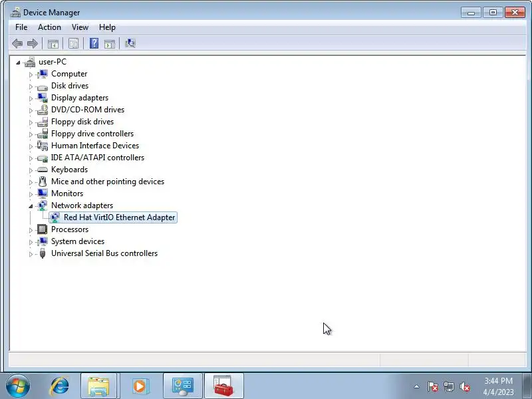The height and width of the screenshot is (399, 532).
Task: Open the File menu
Action: (21, 27)
